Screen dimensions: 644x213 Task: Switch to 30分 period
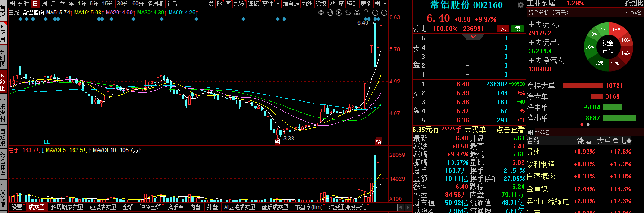pos(123,4)
